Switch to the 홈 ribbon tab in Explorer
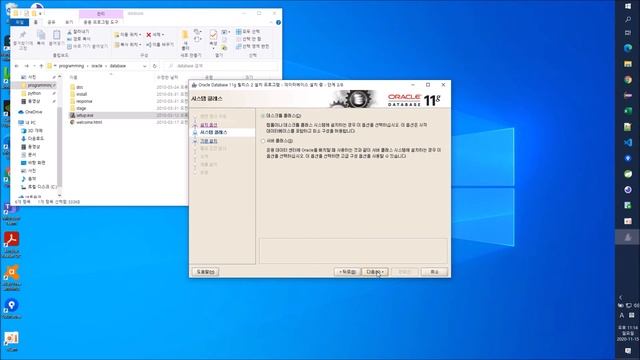This screenshot has height=360, width=640. tap(36, 22)
